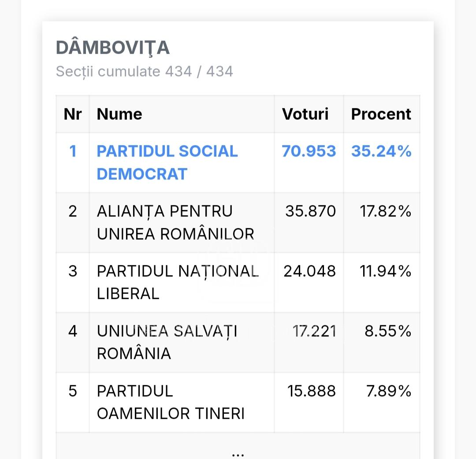
Task: Select Uniunea Salvați România row
Action: point(238,342)
